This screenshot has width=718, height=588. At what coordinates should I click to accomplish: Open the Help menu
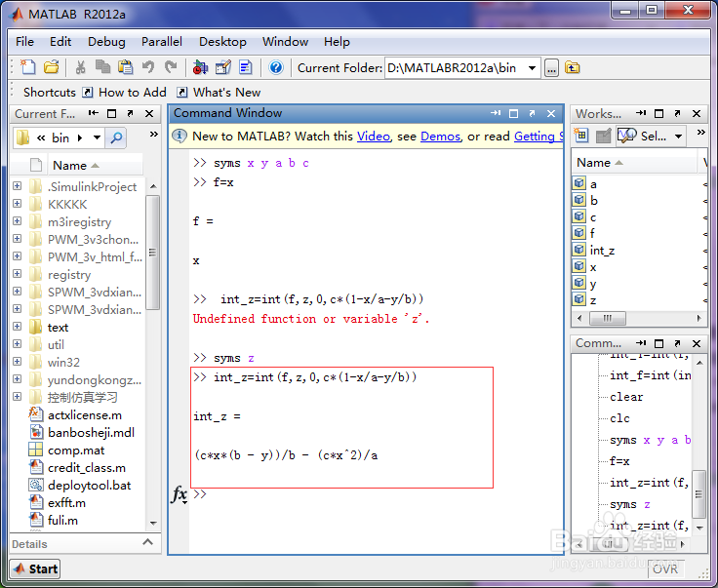coord(337,42)
